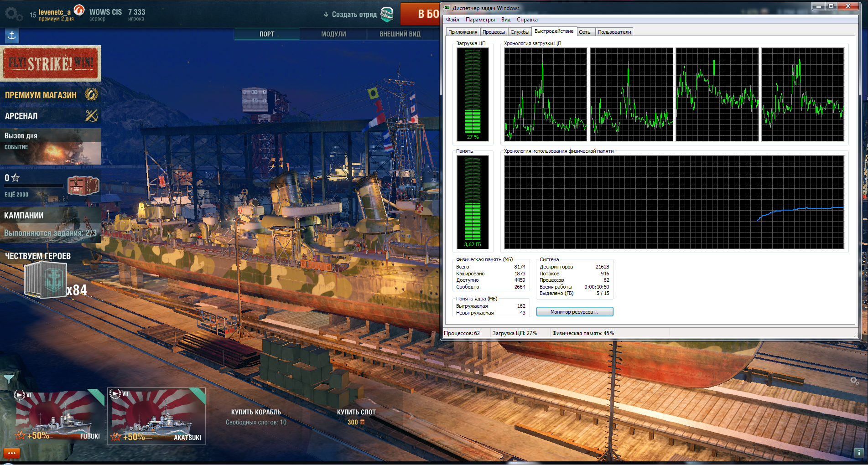Click the division ship icon beside Создать отряд

click(x=387, y=15)
